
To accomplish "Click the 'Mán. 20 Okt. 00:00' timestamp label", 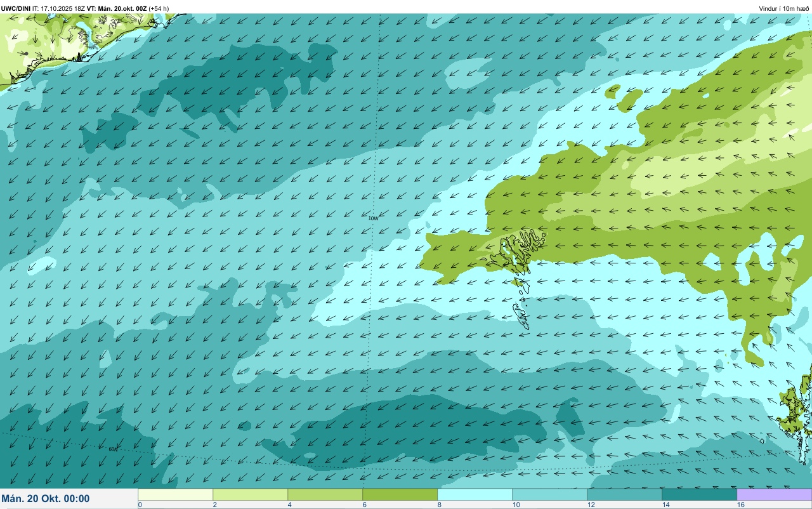I will coord(46,499).
